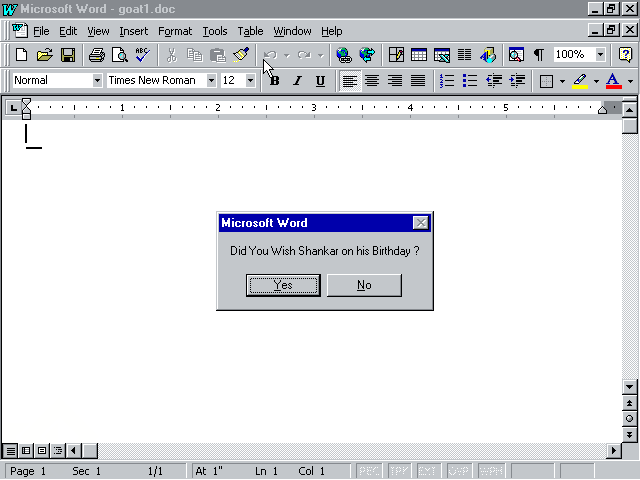Open font color dropdown arrow
640x480 pixels.
pos(631,81)
